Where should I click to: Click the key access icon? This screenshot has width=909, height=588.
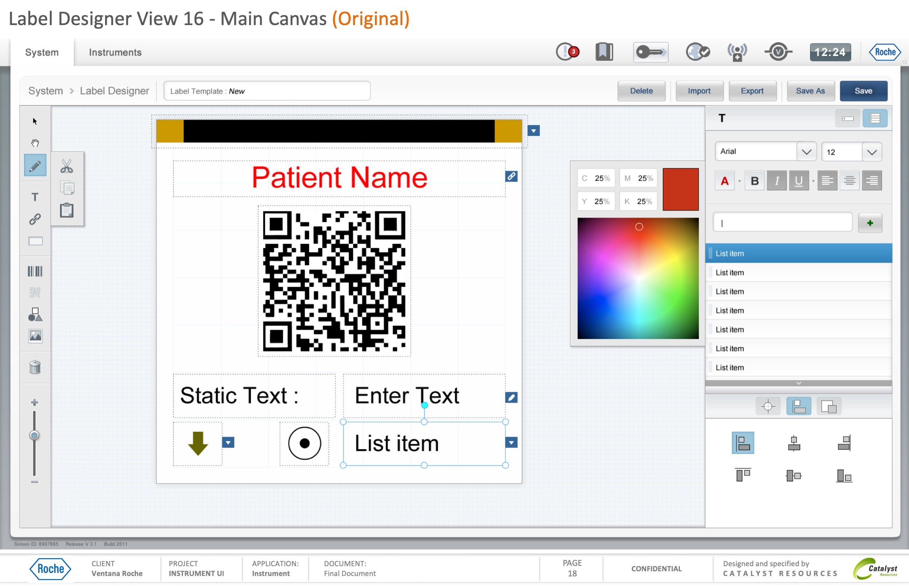coord(651,52)
